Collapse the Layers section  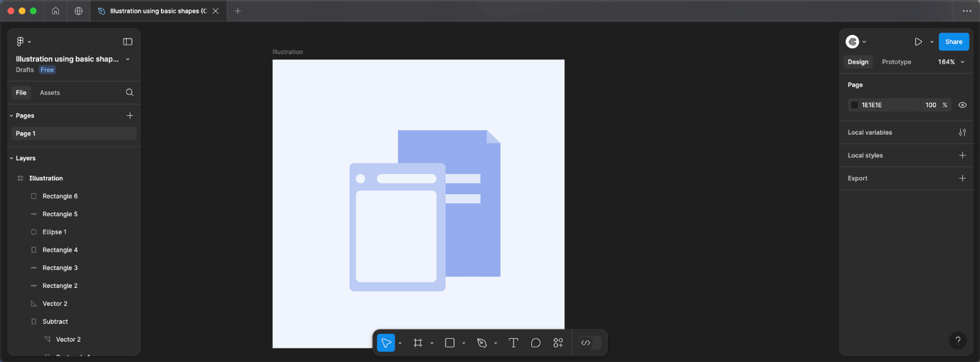[x=12, y=158]
